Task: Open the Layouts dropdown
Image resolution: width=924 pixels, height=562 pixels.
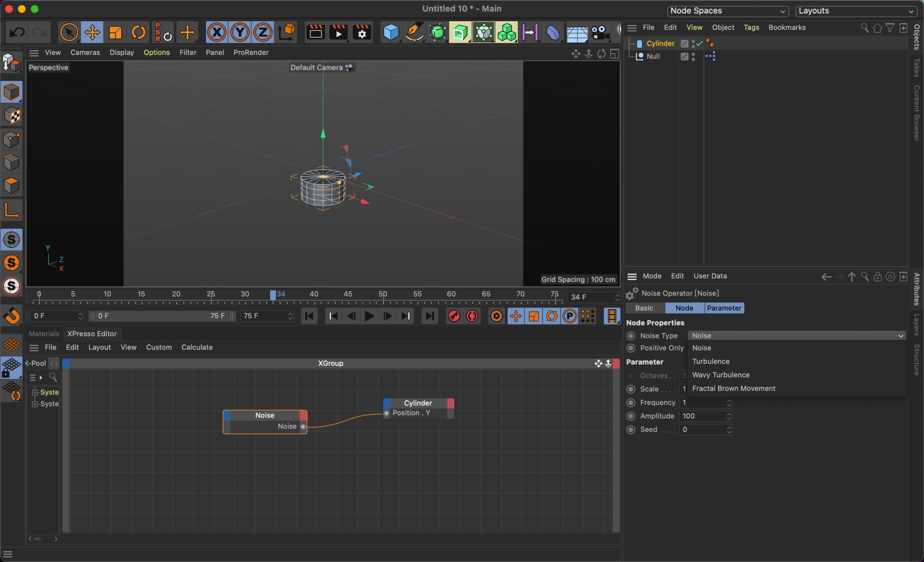Action: (x=856, y=11)
